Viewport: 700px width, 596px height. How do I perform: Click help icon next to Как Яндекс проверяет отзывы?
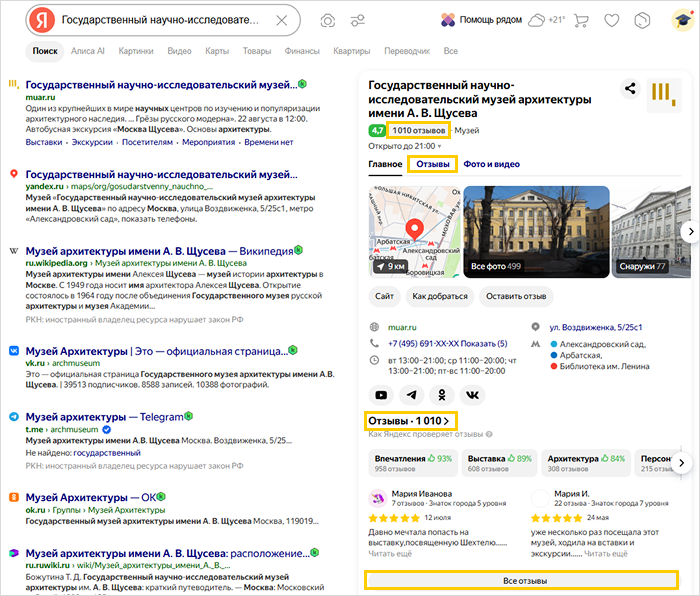(x=489, y=434)
